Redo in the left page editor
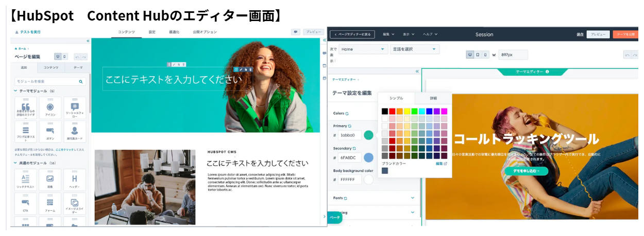The image size is (644, 236). click(84, 57)
